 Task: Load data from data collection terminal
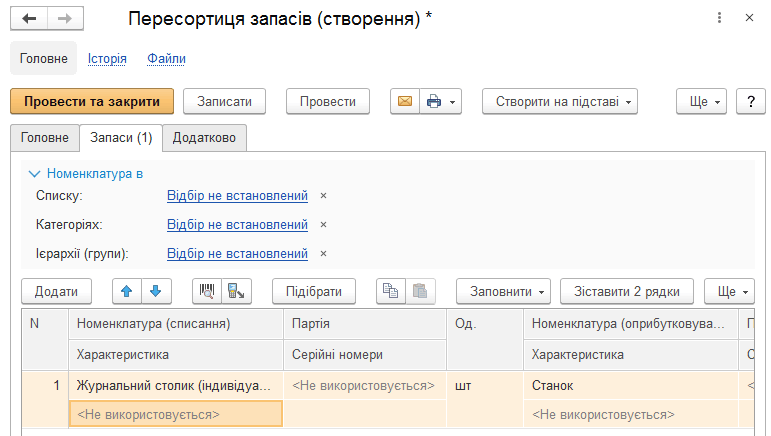pyautogui.click(x=237, y=291)
